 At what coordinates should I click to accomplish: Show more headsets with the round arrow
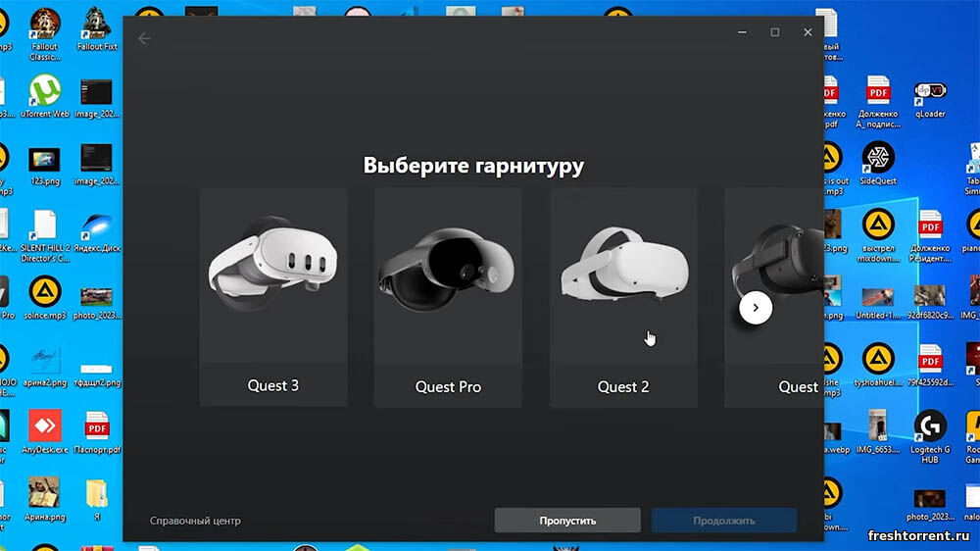click(x=755, y=308)
